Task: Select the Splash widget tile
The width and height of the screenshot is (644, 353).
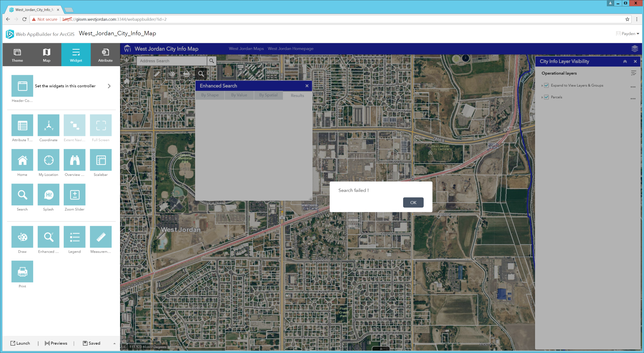Action: tap(48, 195)
